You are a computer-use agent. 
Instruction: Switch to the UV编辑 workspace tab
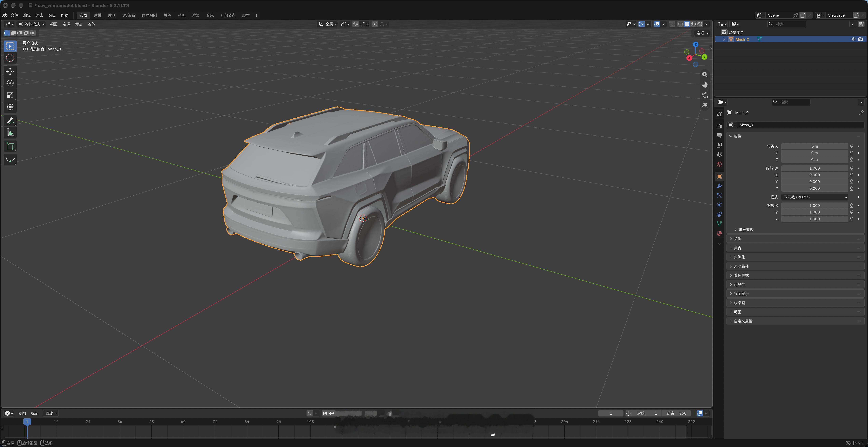(129, 15)
